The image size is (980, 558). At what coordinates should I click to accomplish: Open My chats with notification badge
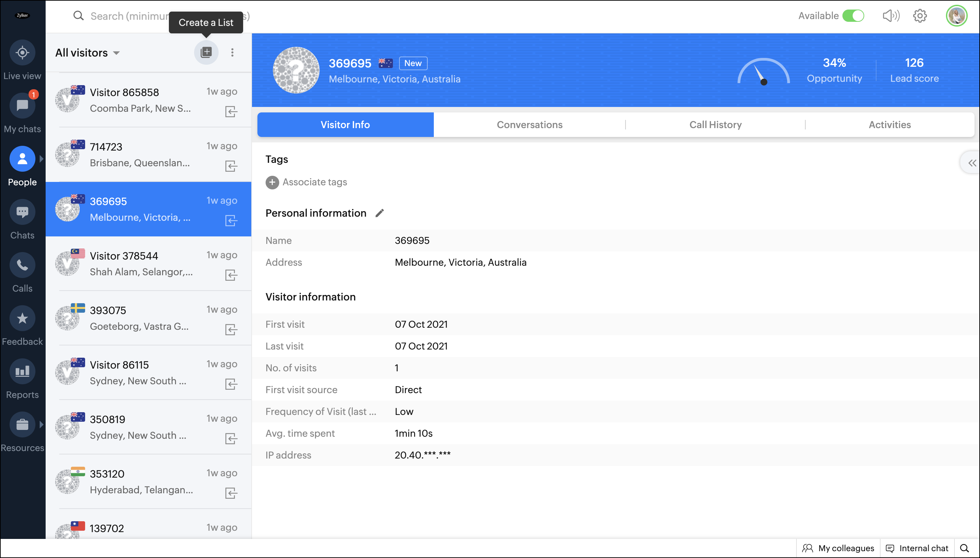tap(22, 105)
